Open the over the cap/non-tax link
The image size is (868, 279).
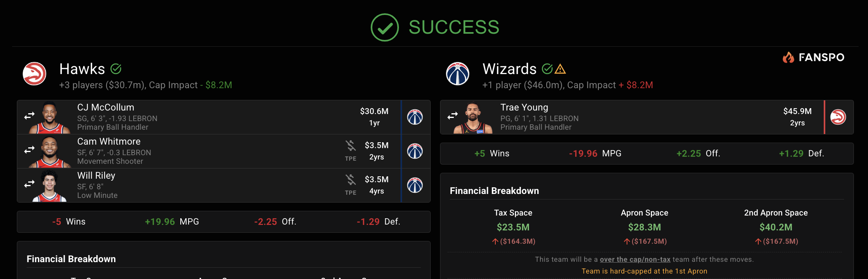635,259
